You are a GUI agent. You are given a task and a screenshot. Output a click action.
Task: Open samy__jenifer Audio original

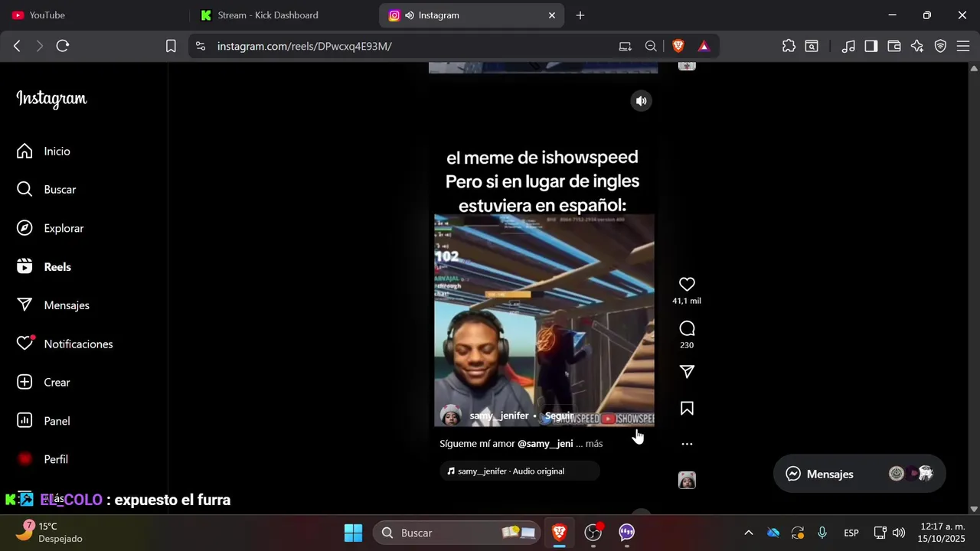tap(520, 471)
